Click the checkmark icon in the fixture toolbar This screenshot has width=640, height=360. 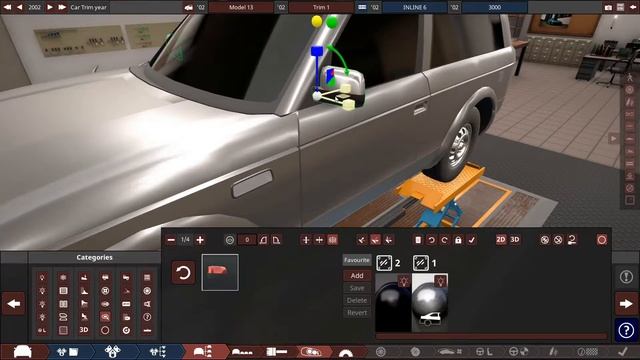coord(471,240)
